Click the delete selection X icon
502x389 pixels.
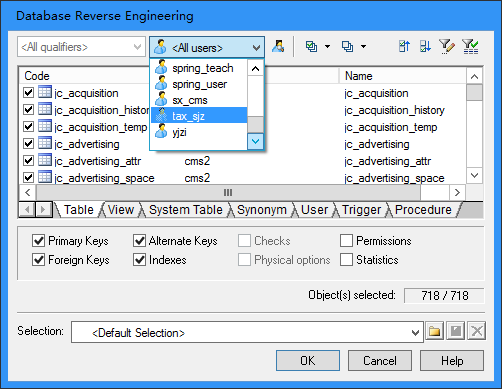pos(477,331)
